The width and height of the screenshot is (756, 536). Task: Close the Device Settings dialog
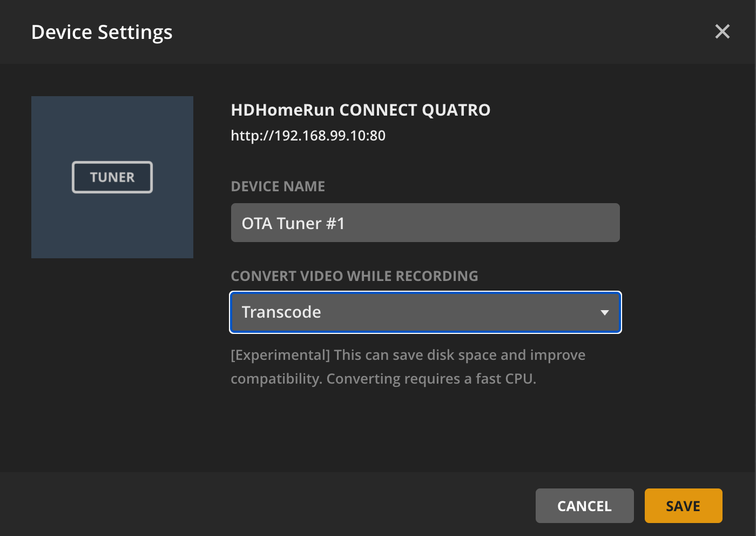point(722,31)
